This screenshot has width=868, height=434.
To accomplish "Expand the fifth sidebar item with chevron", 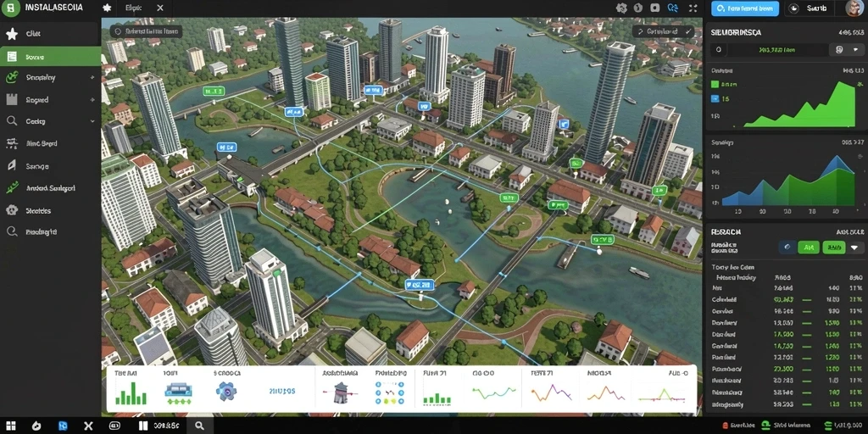I will pos(92,121).
